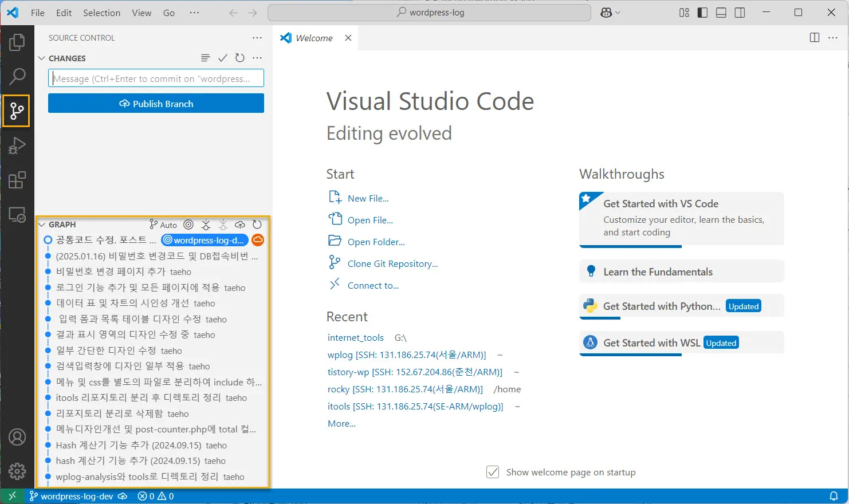Open the Manage gear settings icon
Screen dimensions: 849x504
[x=17, y=471]
